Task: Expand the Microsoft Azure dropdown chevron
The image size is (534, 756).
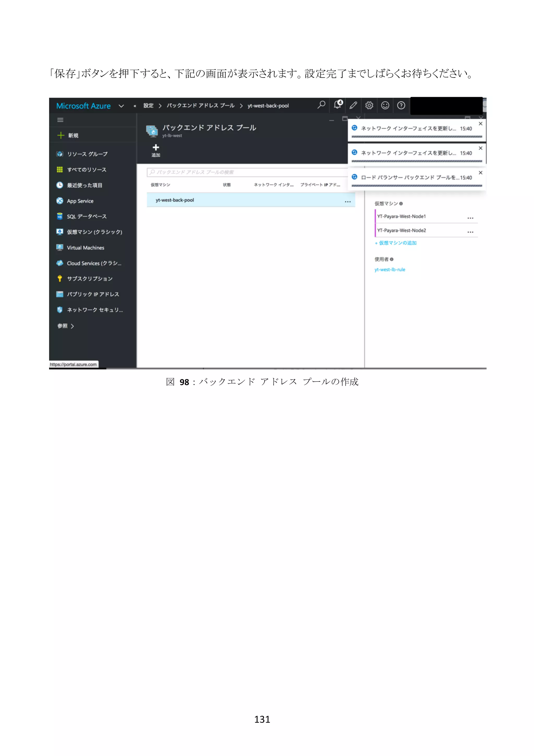Action: (x=121, y=106)
